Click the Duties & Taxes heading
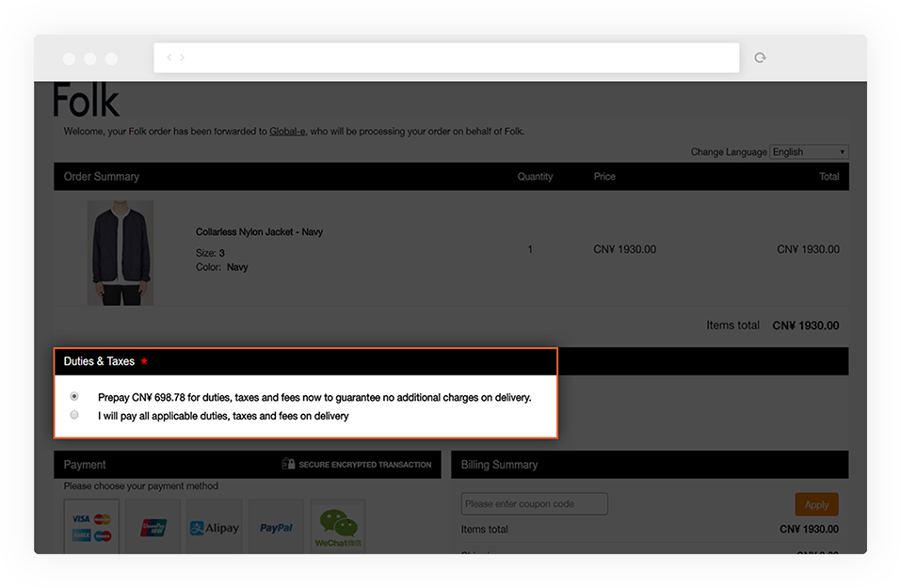Image resolution: width=901 pixels, height=588 pixels. pyautogui.click(x=99, y=361)
